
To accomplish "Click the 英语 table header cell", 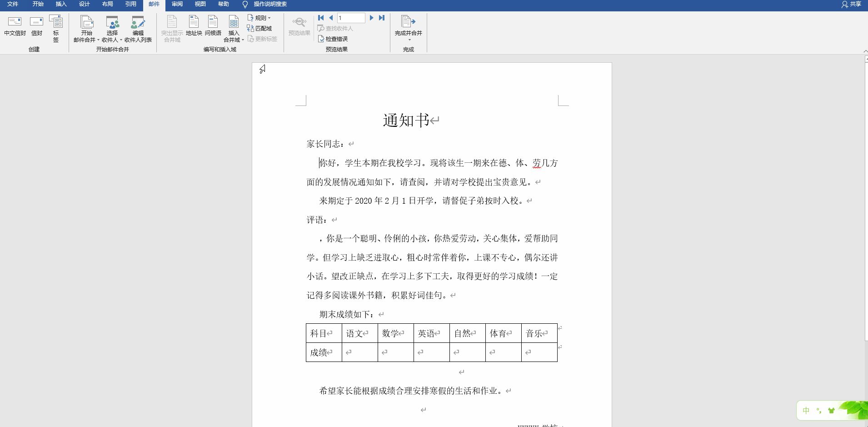I will (x=432, y=333).
